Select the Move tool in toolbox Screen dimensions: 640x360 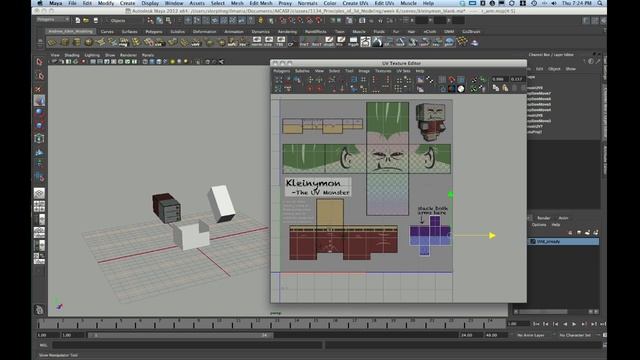pos(40,100)
